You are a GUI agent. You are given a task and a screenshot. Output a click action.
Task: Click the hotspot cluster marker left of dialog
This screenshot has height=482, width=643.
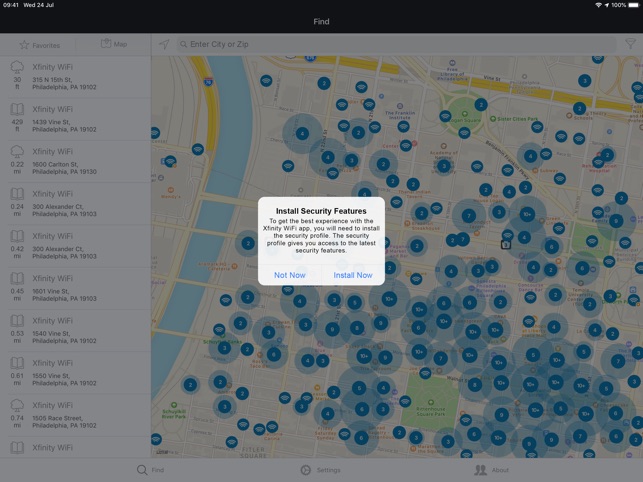click(x=248, y=243)
